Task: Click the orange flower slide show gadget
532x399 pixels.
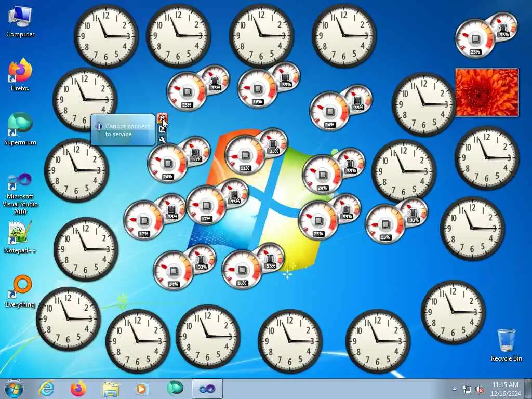Action: 486,92
